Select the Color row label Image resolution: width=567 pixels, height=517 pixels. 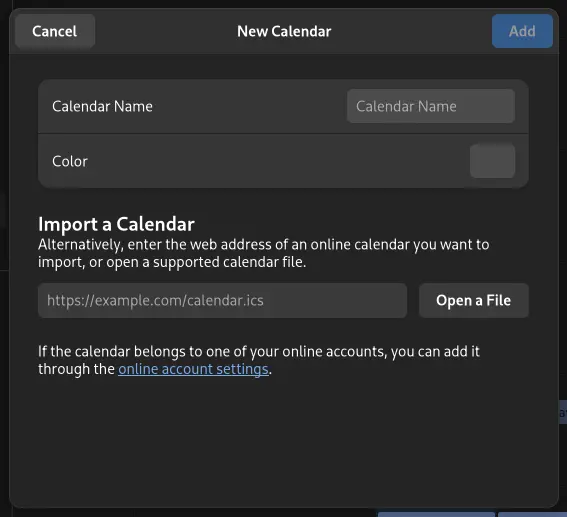pyautogui.click(x=70, y=161)
